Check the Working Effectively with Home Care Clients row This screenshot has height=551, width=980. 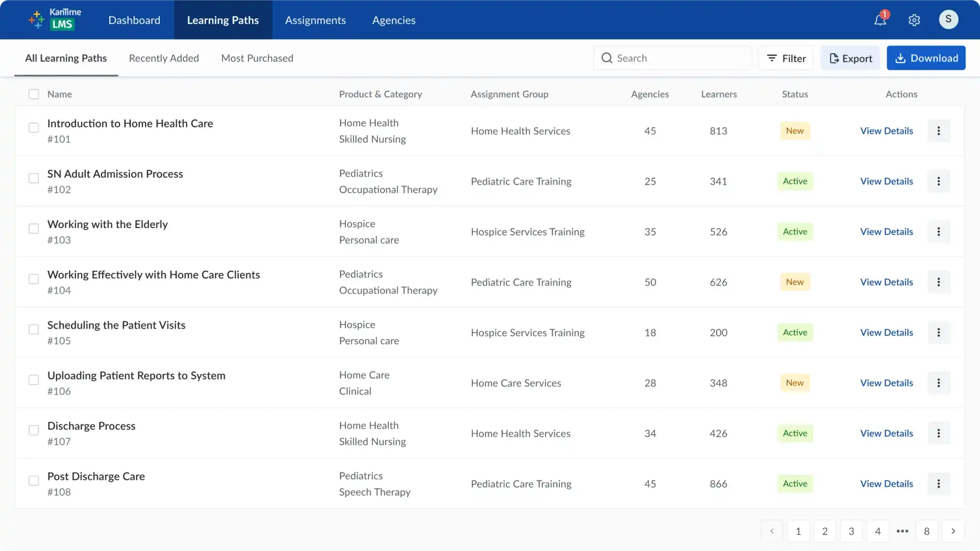point(34,279)
